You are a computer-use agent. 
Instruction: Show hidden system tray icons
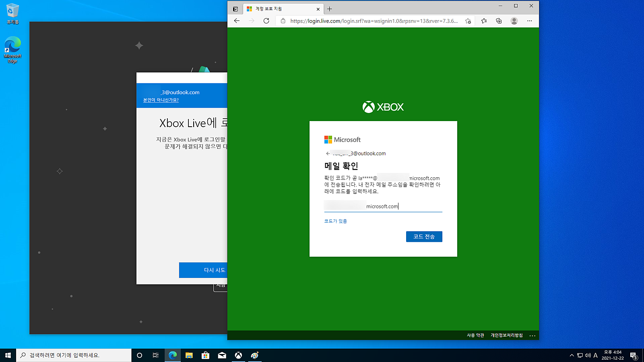pyautogui.click(x=572, y=355)
